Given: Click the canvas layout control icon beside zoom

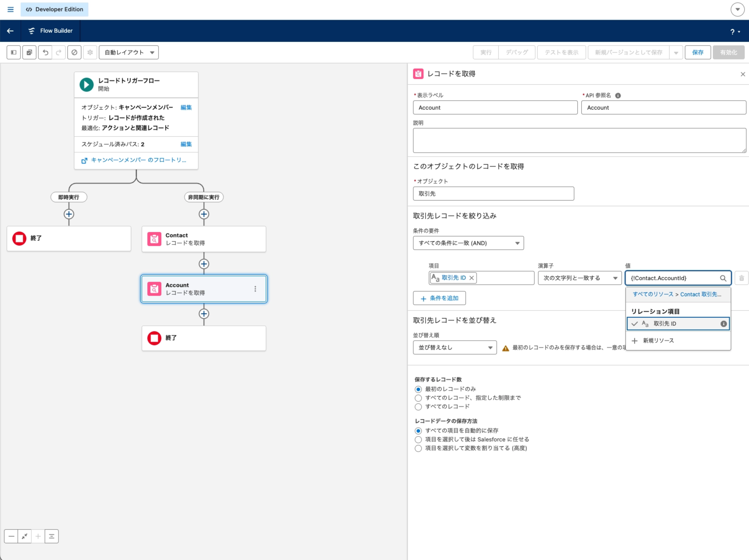Looking at the screenshot, I should point(52,536).
